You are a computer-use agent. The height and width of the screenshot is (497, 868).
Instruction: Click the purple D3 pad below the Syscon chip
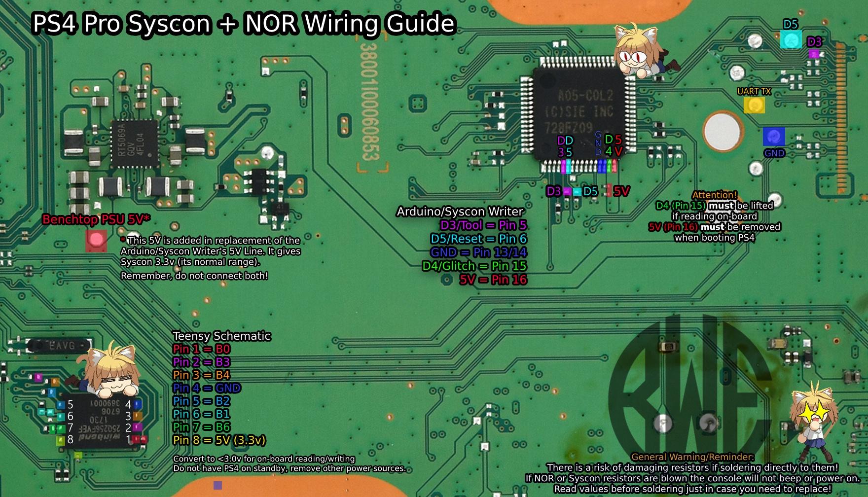567,191
